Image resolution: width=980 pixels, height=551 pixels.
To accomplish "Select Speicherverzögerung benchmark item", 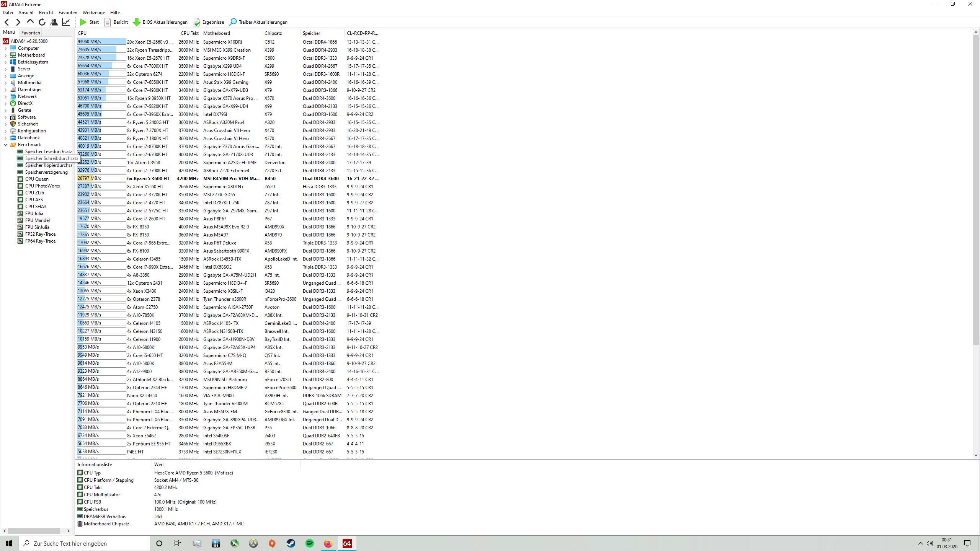I will pos(46,172).
